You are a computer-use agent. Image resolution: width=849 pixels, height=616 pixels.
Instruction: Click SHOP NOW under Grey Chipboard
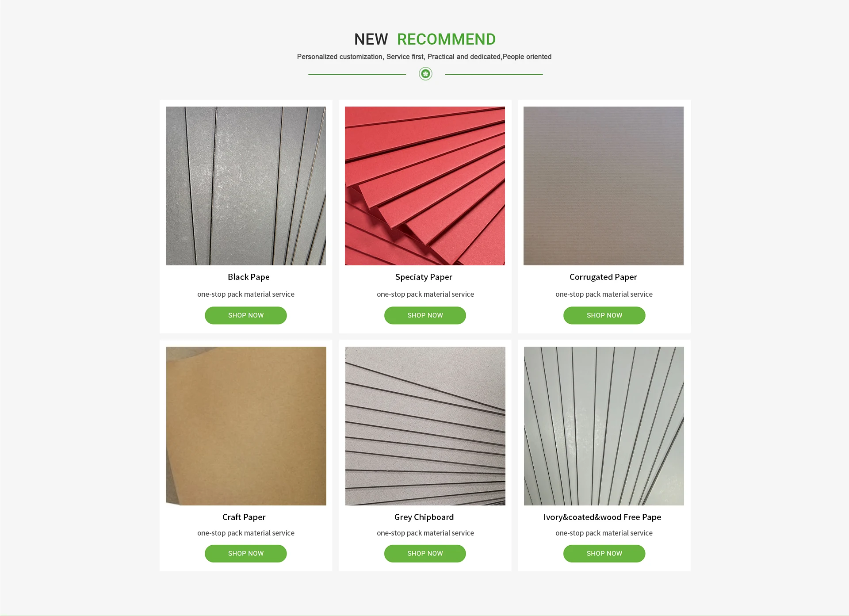(425, 554)
